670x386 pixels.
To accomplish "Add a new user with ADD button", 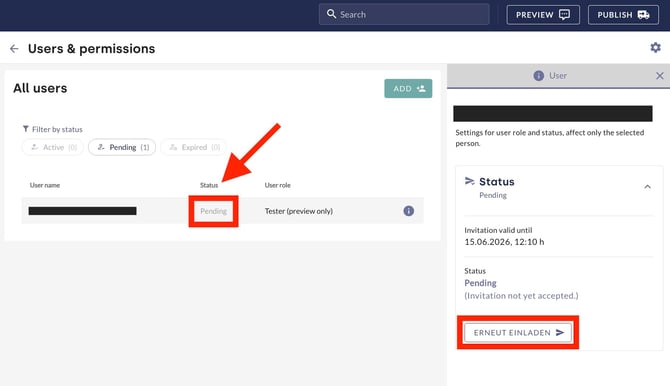I will coord(408,88).
